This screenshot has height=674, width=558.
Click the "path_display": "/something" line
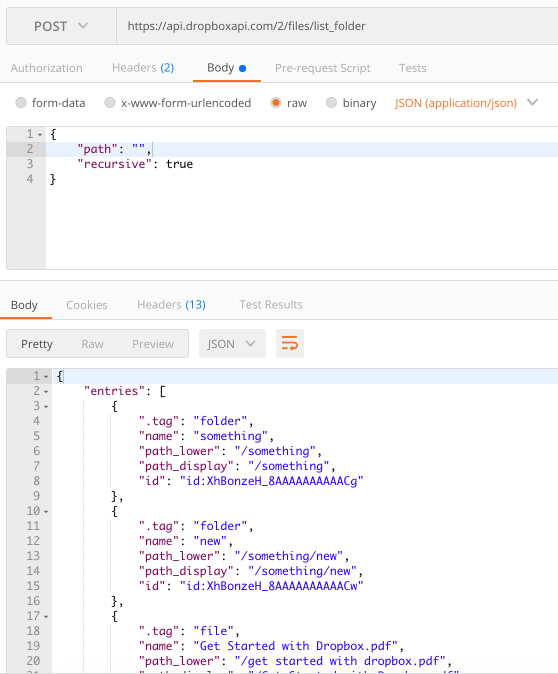[237, 466]
